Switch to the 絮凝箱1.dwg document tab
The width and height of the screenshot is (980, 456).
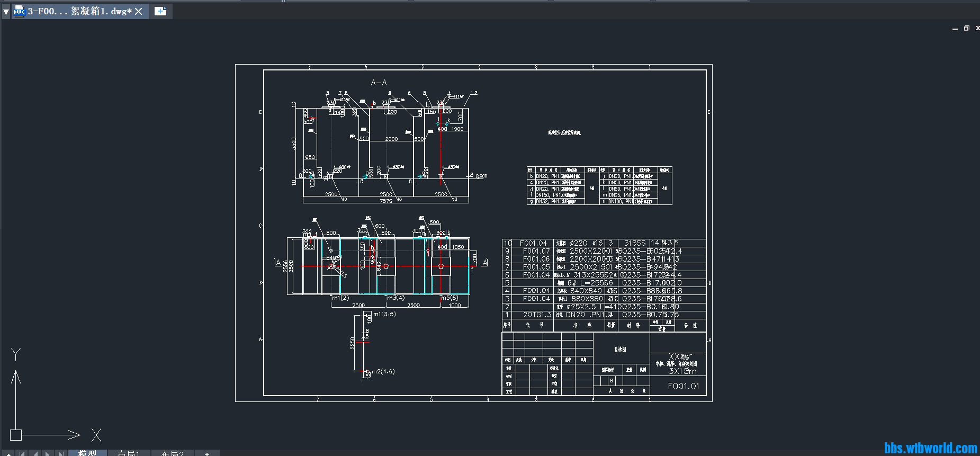[x=79, y=11]
